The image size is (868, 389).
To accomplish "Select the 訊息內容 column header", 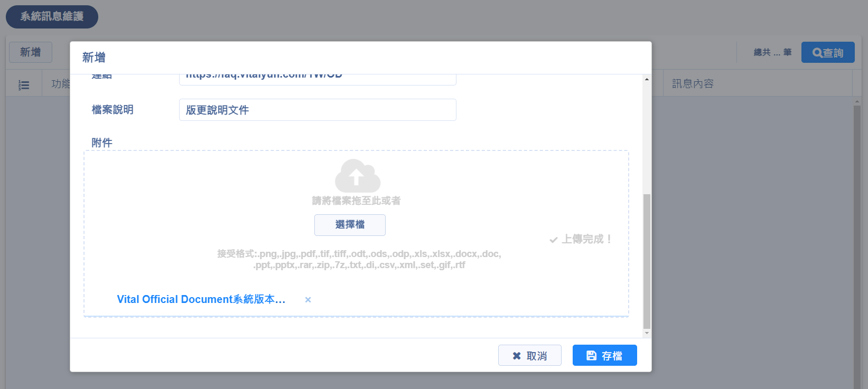I will point(693,84).
